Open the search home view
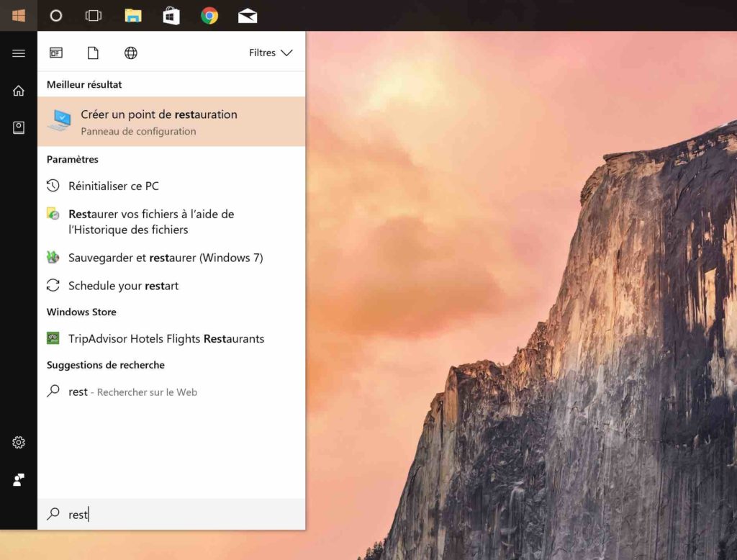This screenshot has height=560, width=737. click(18, 90)
